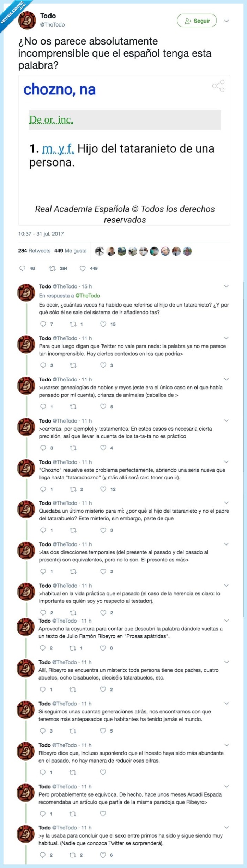Like the 'Chozno resuelve este problema' tweet
Screen dimensions: 247x868
(x=103, y=489)
